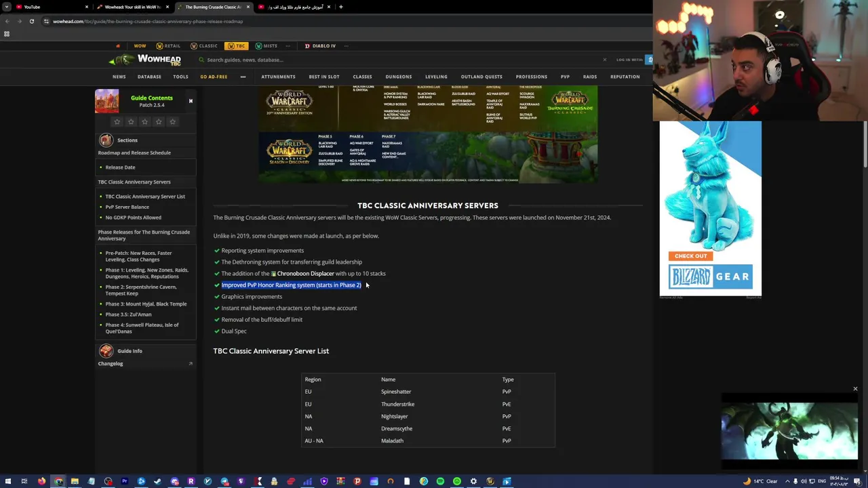
Task: Click the Wowhead home icon in the top strip
Action: click(x=117, y=46)
